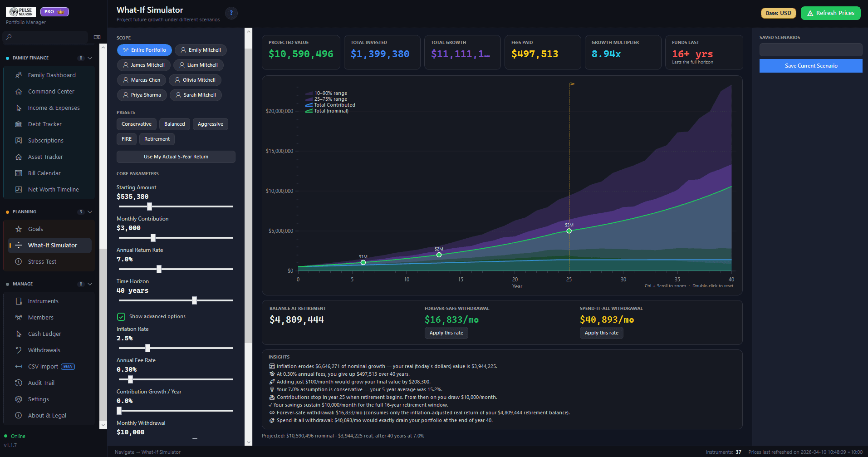Collapse the Planning section chevron
This screenshot has height=457, width=868.
coord(90,212)
